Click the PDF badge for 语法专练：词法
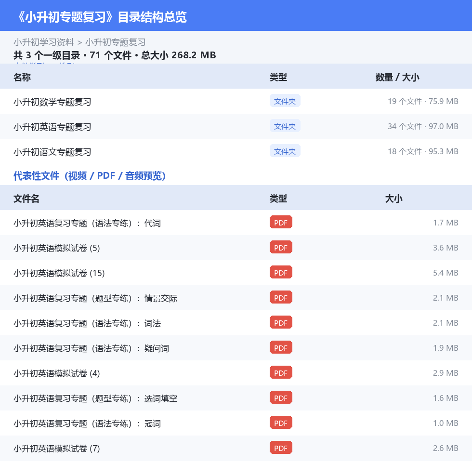The width and height of the screenshot is (472, 476). tap(281, 322)
